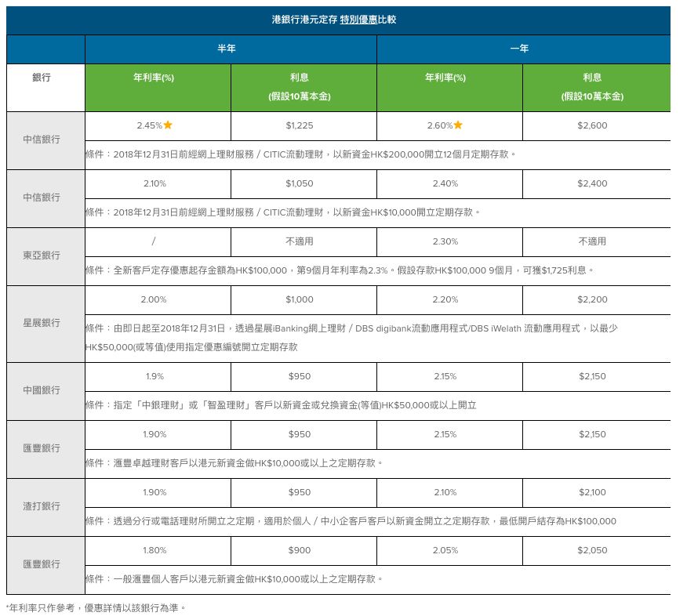Select the $2,050 interest cell

coord(596,551)
